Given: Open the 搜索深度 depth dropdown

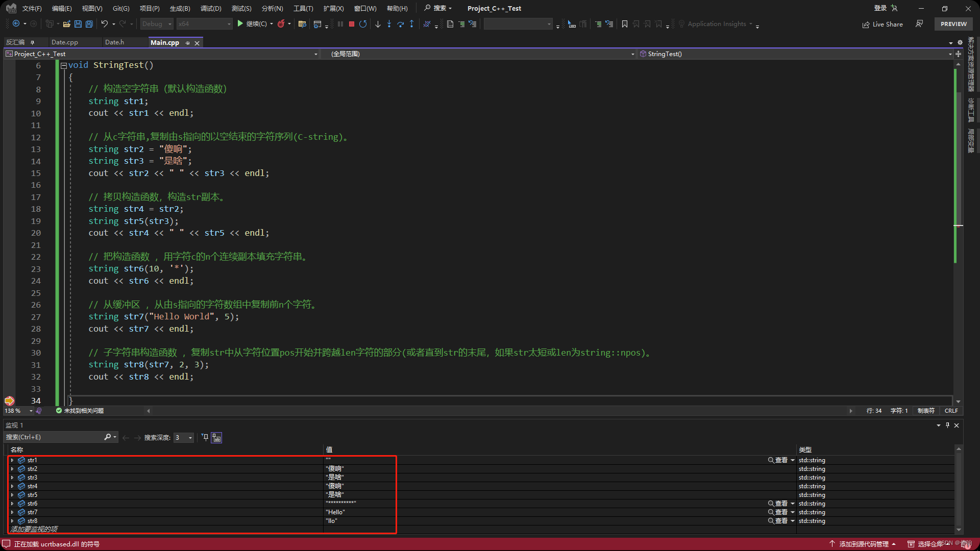Looking at the screenshot, I should coord(183,437).
